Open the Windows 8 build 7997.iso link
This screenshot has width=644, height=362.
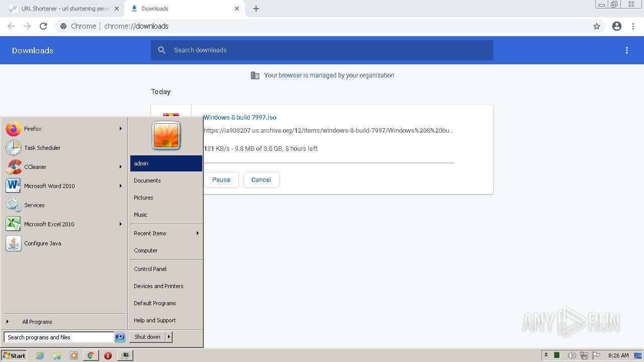click(240, 117)
